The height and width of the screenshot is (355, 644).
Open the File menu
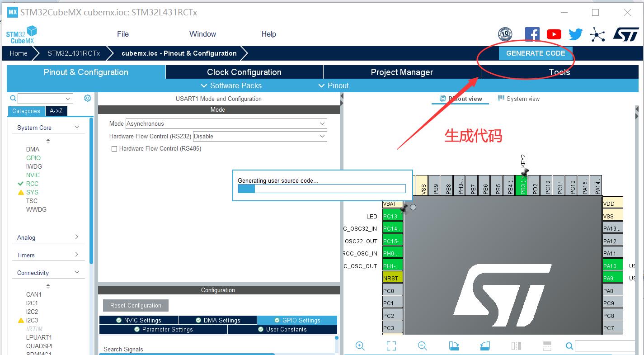(x=123, y=34)
